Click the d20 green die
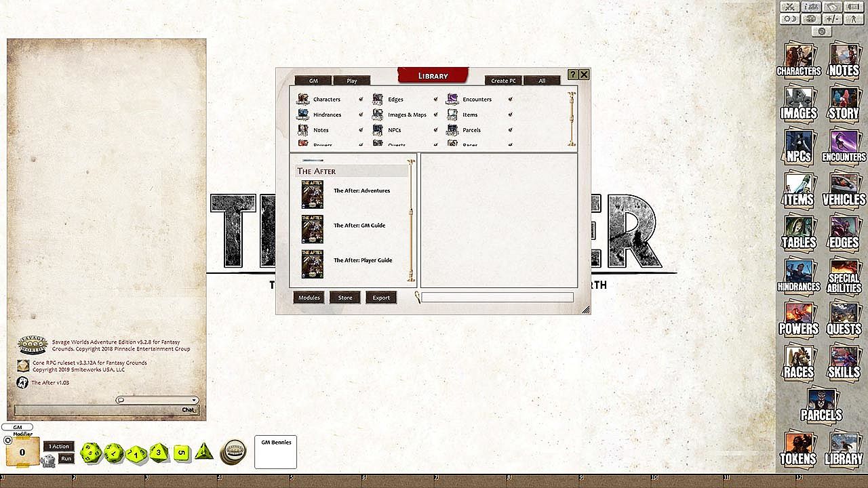 pos(91,453)
